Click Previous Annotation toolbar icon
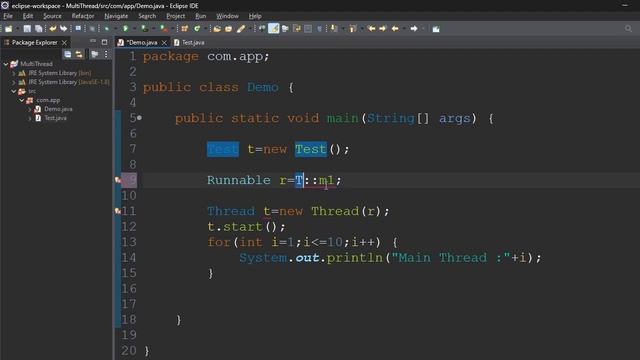 pos(353,29)
